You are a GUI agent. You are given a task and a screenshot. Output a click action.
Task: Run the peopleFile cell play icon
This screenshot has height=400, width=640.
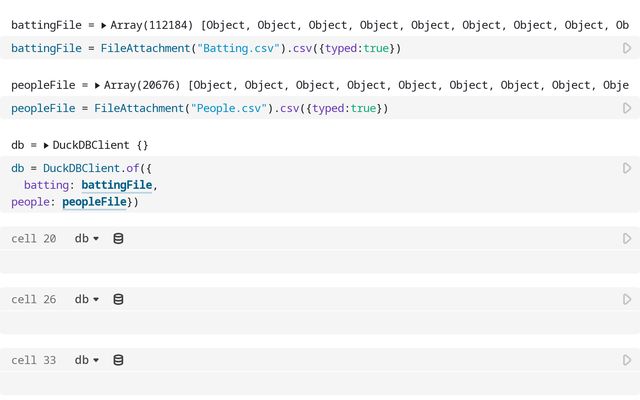[x=627, y=108]
